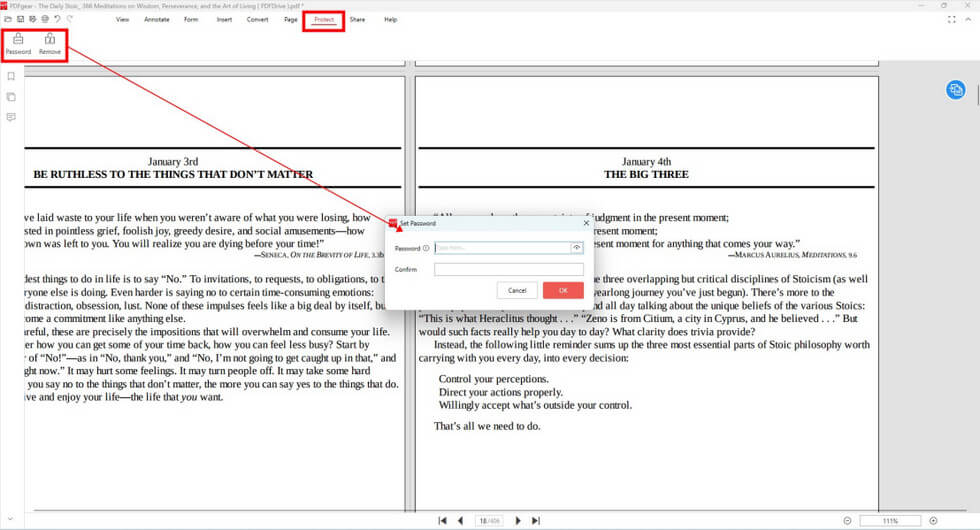Screen dimensions: 980x530
Task: Click the vertical scrollbar at right edge
Action: 977,95
